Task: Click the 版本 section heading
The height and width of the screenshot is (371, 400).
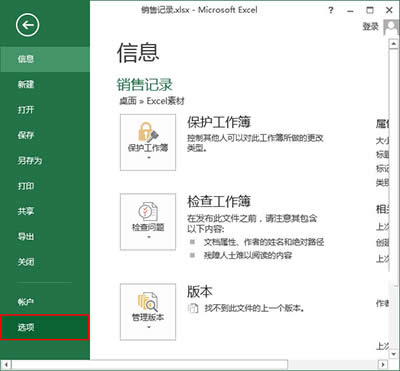Action: (x=200, y=292)
